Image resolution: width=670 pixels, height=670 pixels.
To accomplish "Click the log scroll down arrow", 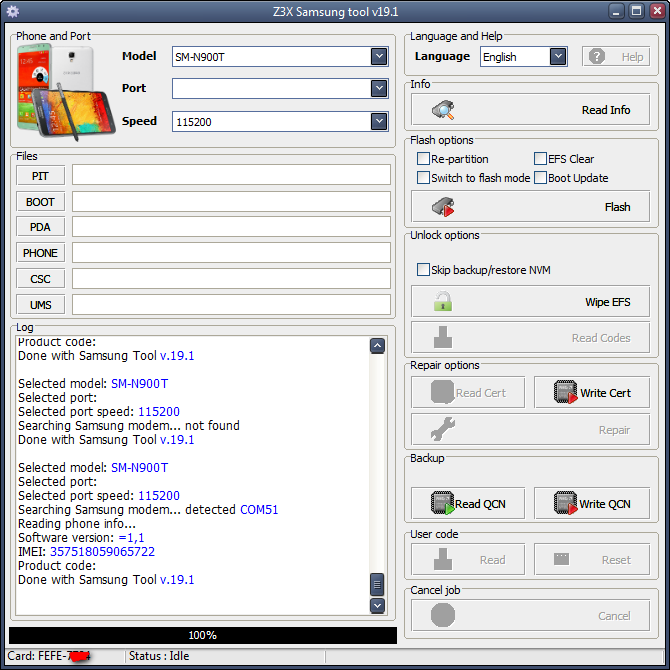I will point(377,605).
